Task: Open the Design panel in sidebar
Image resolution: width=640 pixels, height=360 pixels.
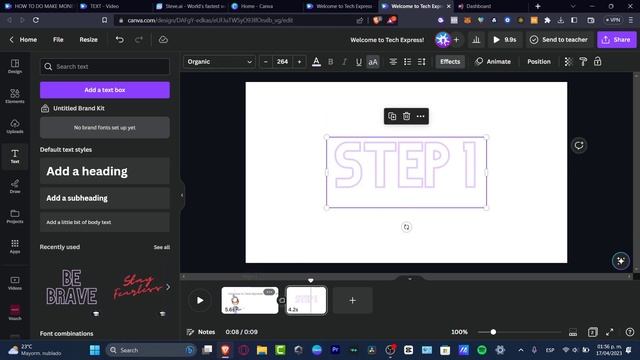Action: point(15,66)
